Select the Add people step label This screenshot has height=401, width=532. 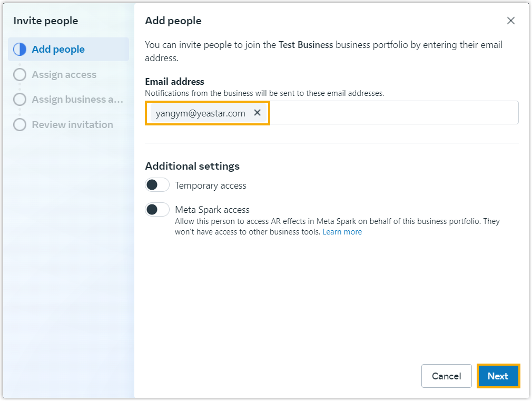[x=58, y=50]
